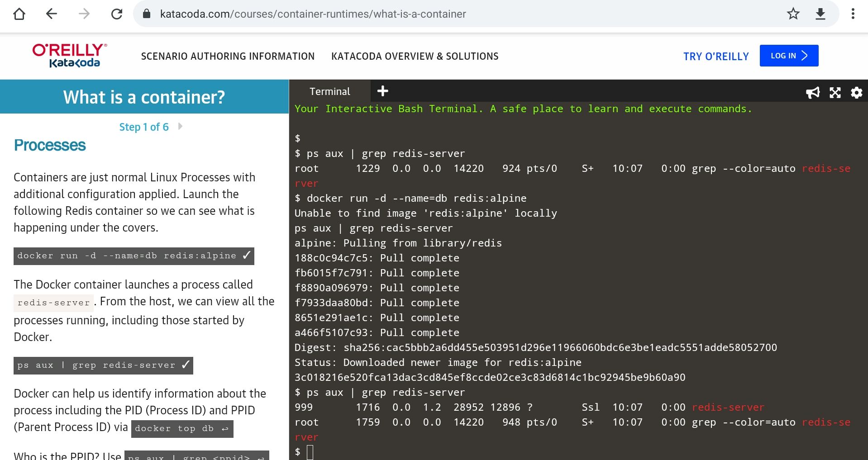Image resolution: width=868 pixels, height=460 pixels.
Task: Click the Processes heading
Action: tap(50, 145)
